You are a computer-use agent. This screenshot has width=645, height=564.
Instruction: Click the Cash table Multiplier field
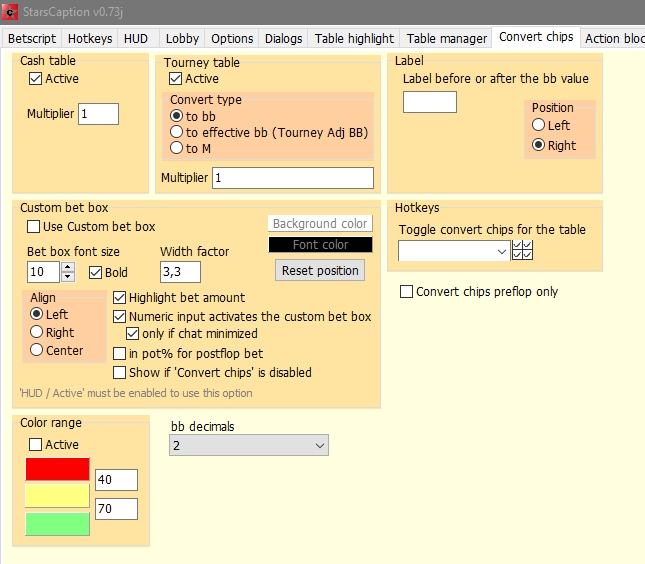pyautogui.click(x=98, y=114)
